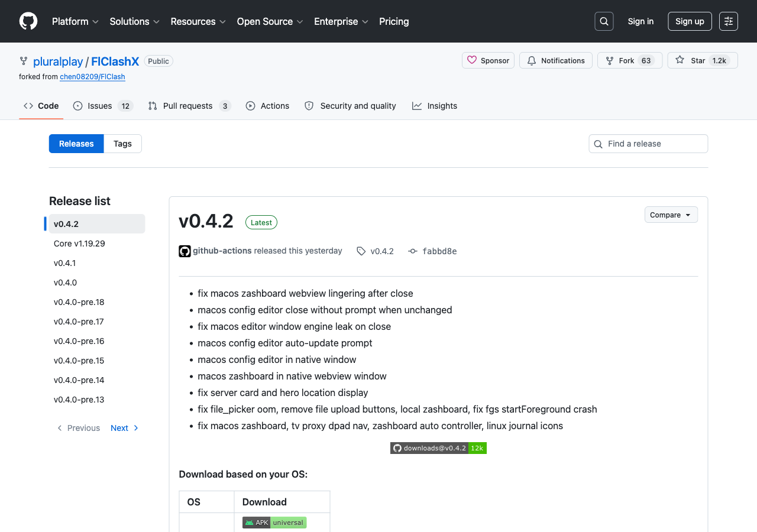Image resolution: width=757 pixels, height=532 pixels.
Task: Switch to the Code tab
Action: click(41, 106)
